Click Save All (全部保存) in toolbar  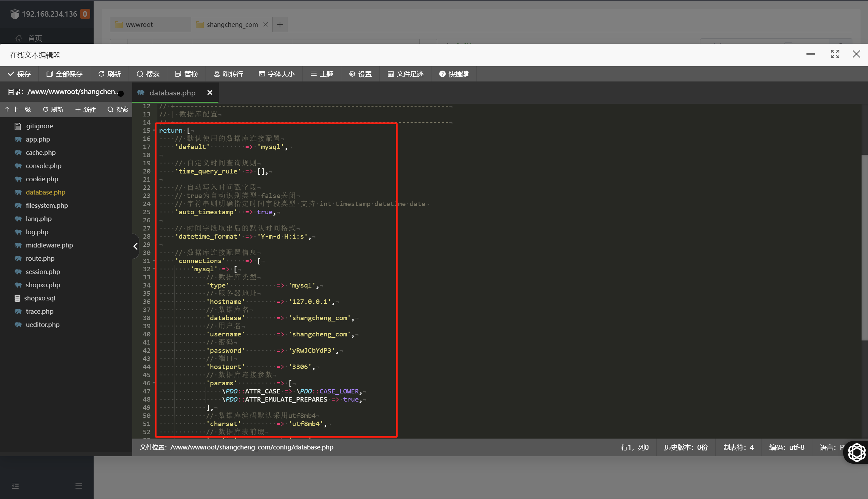[x=64, y=74]
